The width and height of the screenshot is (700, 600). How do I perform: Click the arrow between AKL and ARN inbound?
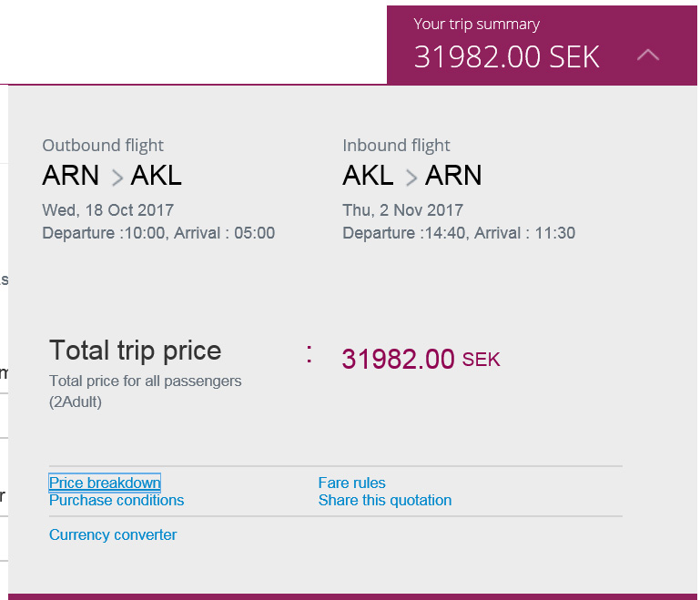[x=411, y=177]
